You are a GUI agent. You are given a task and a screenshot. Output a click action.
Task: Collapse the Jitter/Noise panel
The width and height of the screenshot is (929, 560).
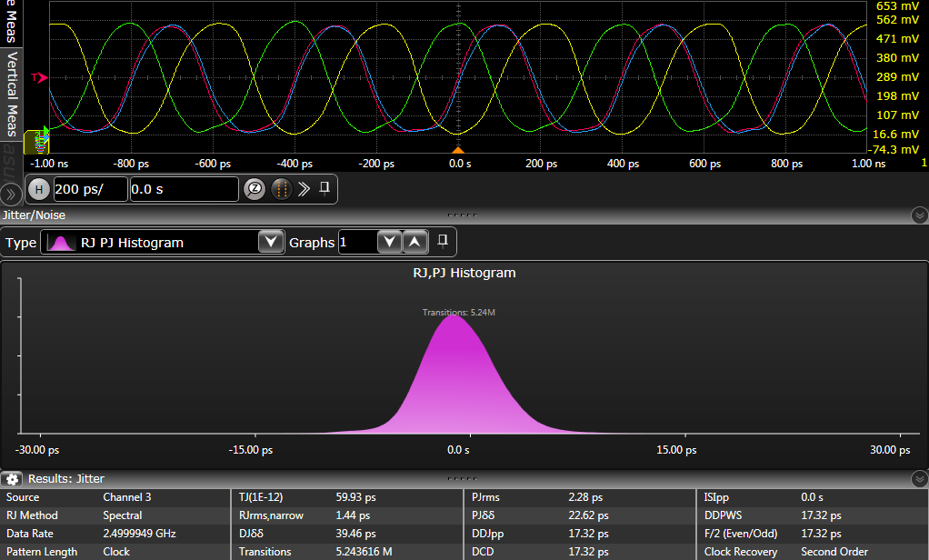918,215
